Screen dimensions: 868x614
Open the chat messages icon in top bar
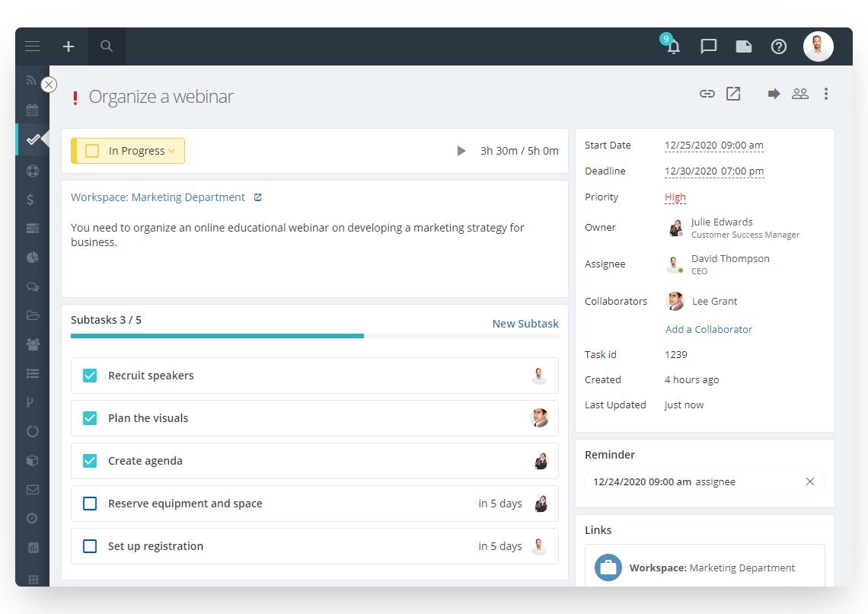click(x=709, y=46)
